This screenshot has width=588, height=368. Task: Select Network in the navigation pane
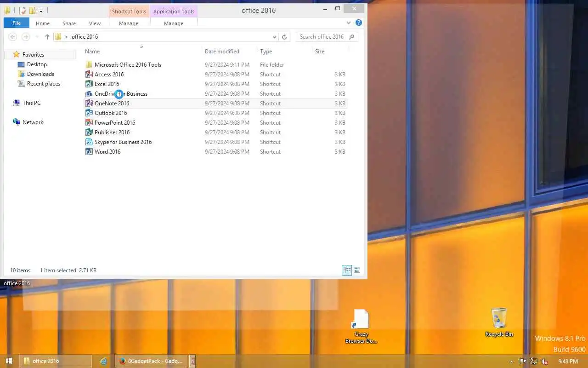(33, 122)
